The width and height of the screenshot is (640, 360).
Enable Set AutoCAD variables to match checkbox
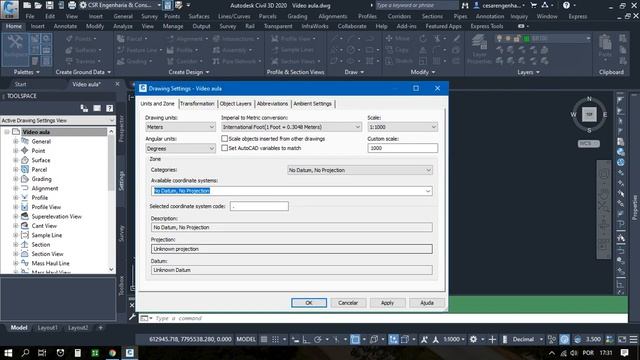224,148
